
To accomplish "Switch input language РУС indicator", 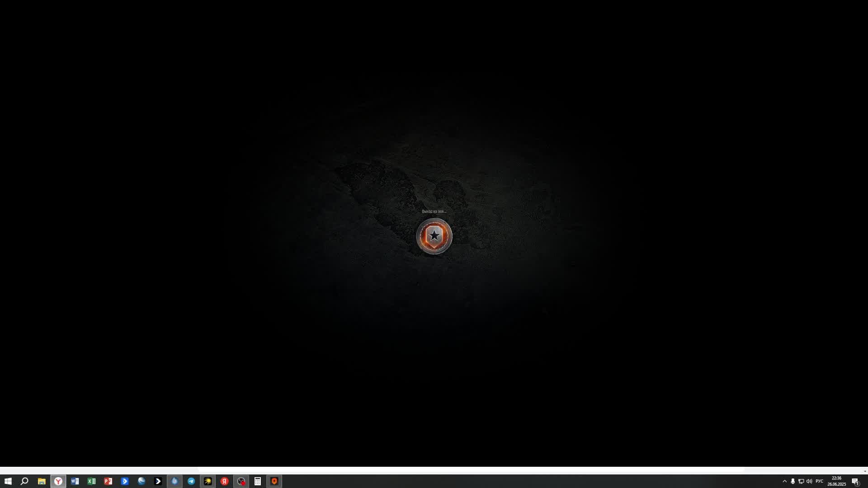I will pyautogui.click(x=819, y=481).
